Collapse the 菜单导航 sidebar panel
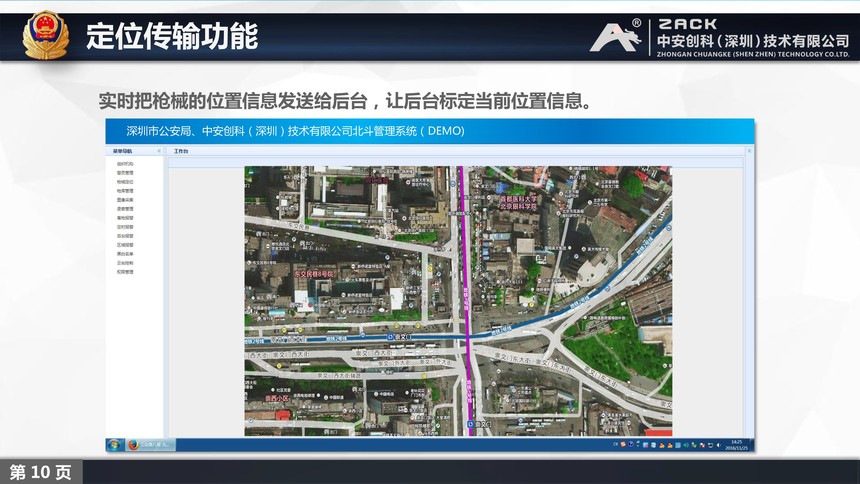The height and width of the screenshot is (484, 860). pos(159,151)
